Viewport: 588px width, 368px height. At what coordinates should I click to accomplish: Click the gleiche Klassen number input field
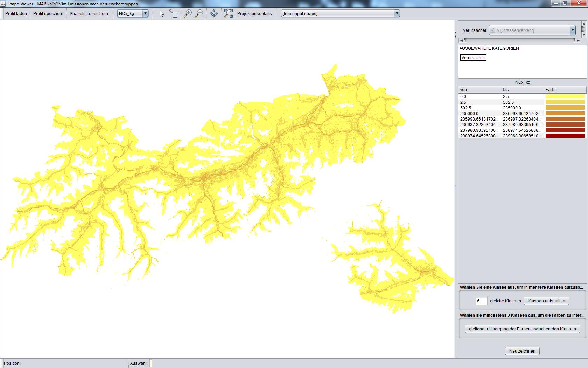coord(481,301)
